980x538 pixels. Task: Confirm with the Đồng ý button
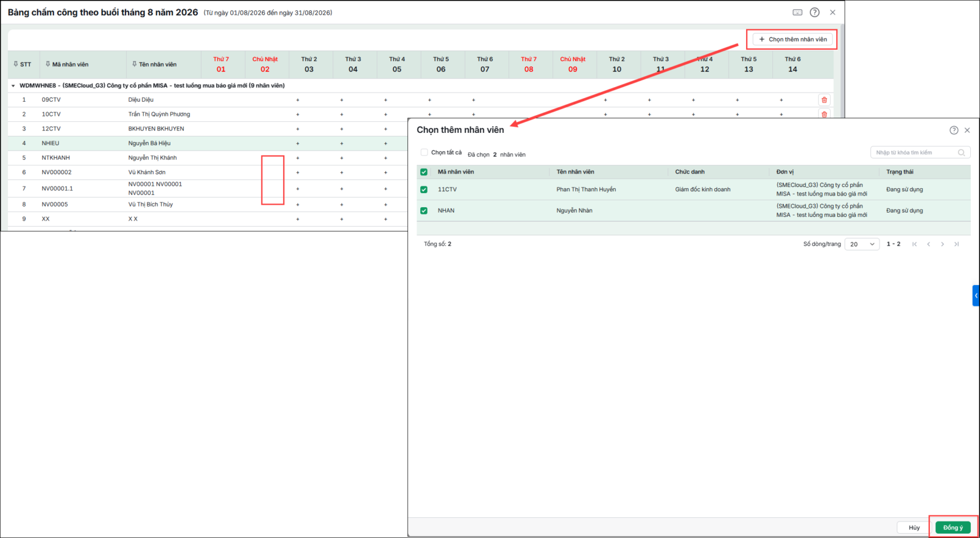[953, 528]
